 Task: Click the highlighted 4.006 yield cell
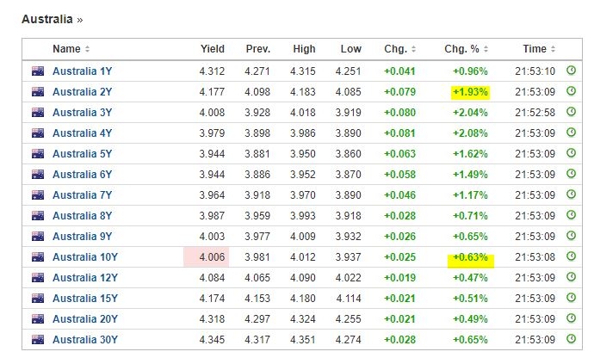(206, 257)
